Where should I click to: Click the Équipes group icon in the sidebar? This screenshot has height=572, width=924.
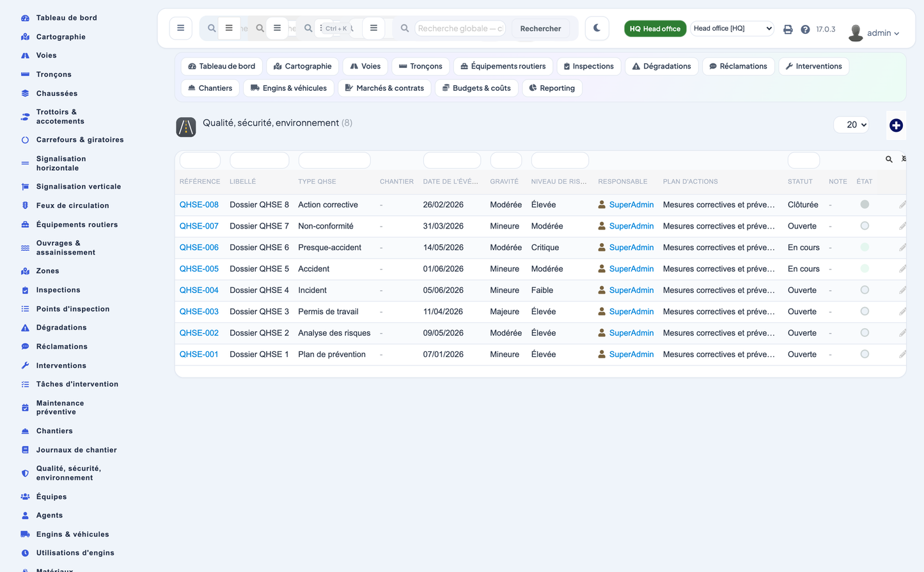(25, 497)
